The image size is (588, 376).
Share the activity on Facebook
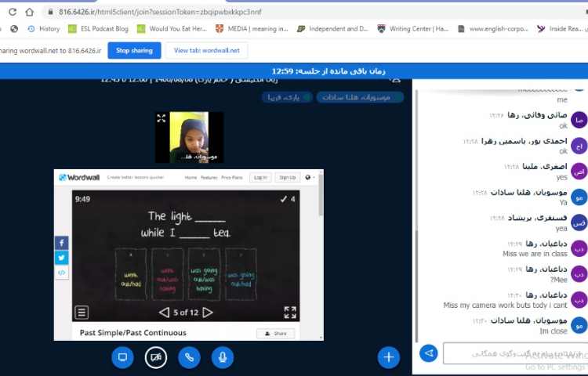(61, 243)
